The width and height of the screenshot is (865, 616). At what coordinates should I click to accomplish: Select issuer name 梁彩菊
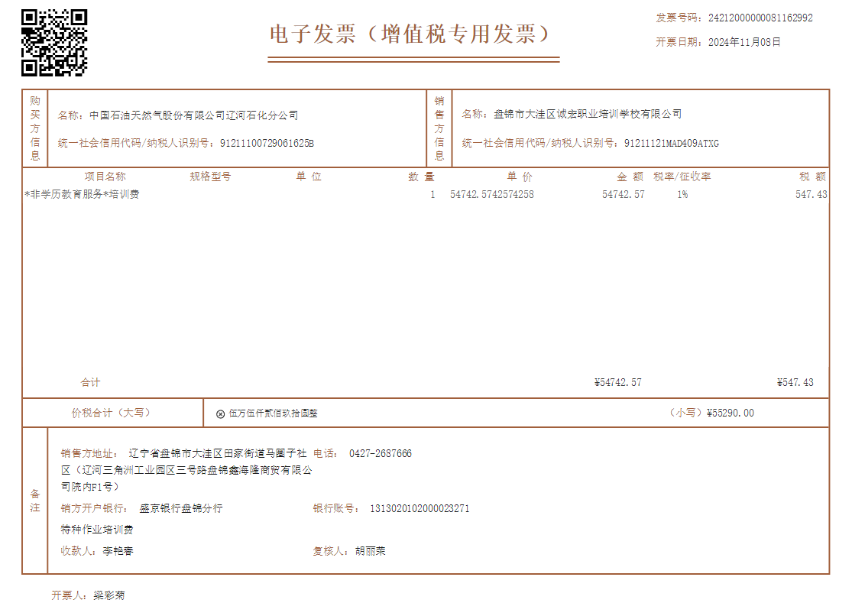pyautogui.click(x=109, y=595)
